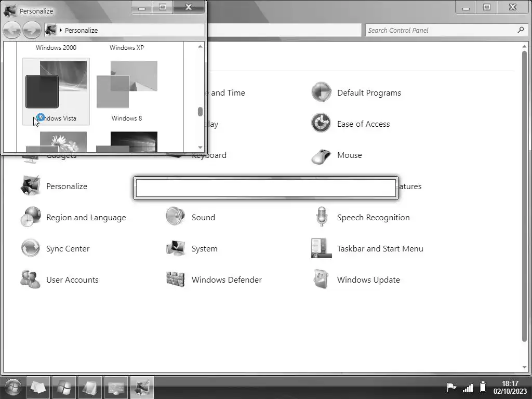Open Region and Language globe icon

31,217
